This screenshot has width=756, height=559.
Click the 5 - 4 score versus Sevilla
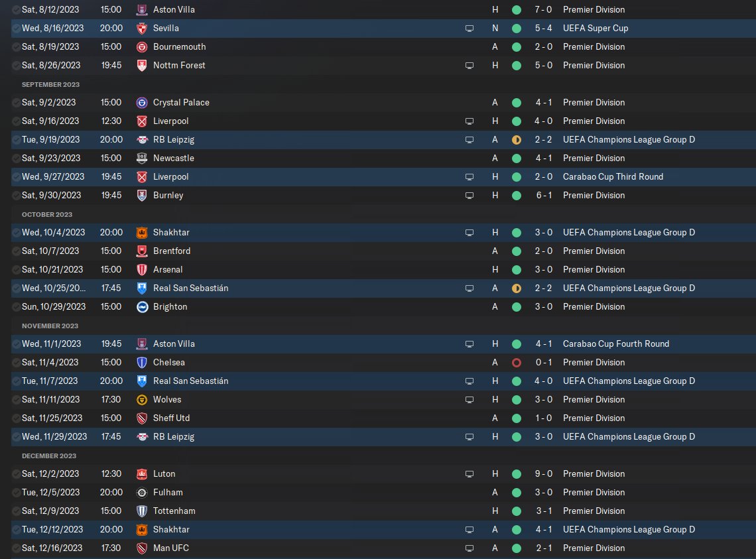point(543,29)
